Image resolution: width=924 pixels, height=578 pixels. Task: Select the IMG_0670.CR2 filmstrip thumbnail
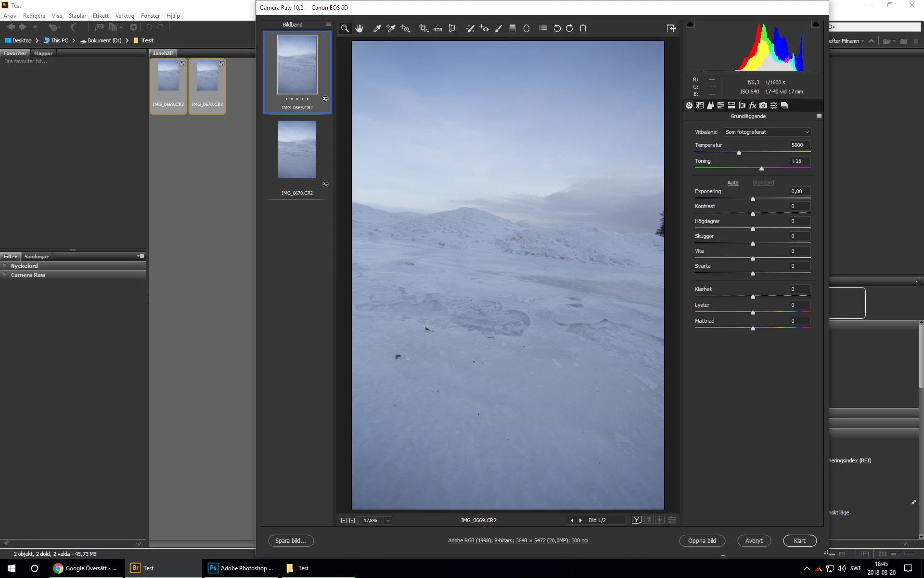tap(297, 150)
